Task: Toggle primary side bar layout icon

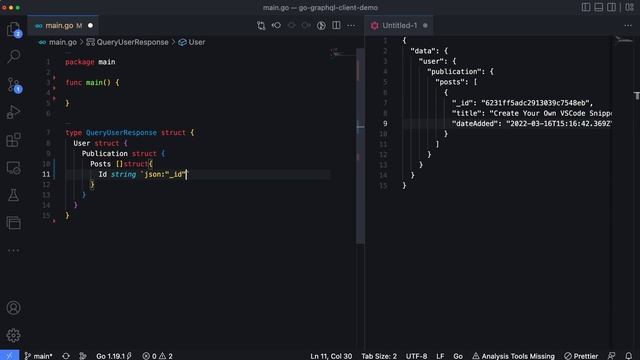Action: point(586,7)
